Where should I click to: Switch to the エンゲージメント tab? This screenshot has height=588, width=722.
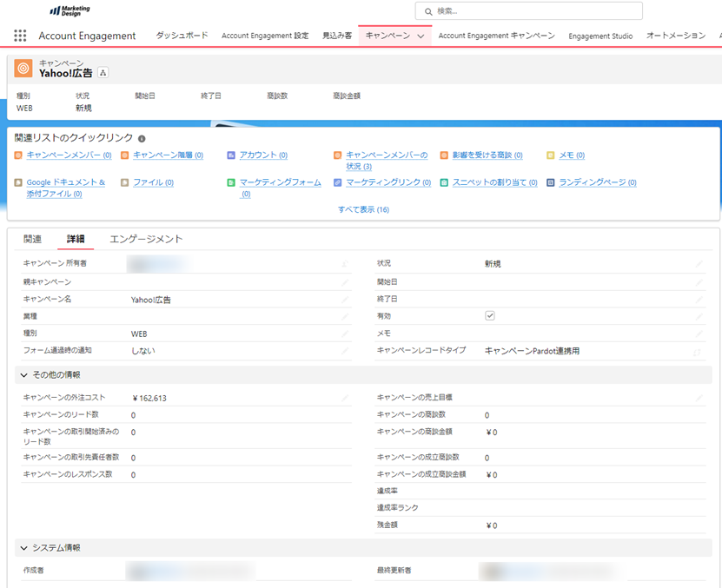(146, 239)
